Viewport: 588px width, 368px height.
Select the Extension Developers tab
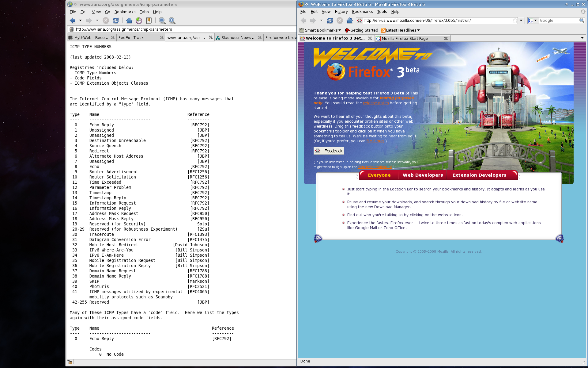coord(479,175)
